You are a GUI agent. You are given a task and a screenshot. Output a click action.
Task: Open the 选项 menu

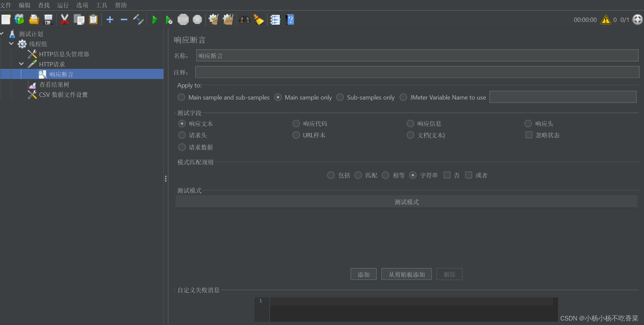click(x=82, y=5)
